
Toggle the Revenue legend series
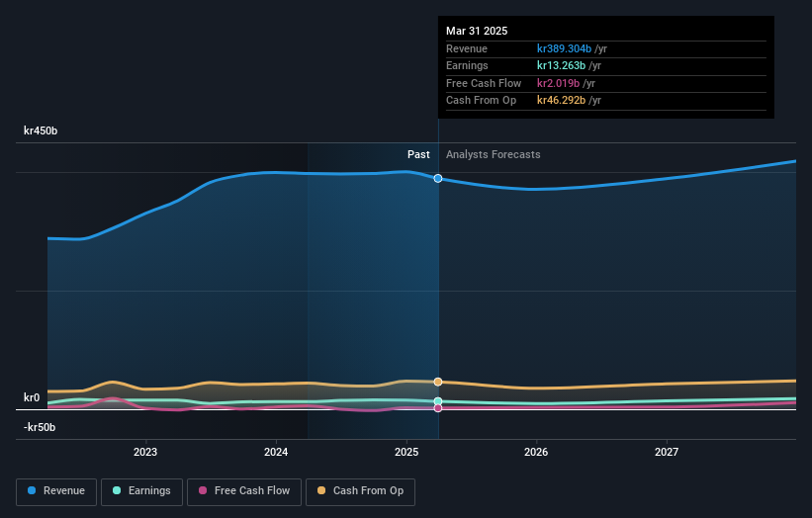(x=56, y=491)
